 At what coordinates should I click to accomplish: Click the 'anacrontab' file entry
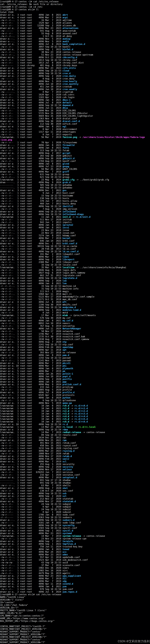tap(69, 31)
